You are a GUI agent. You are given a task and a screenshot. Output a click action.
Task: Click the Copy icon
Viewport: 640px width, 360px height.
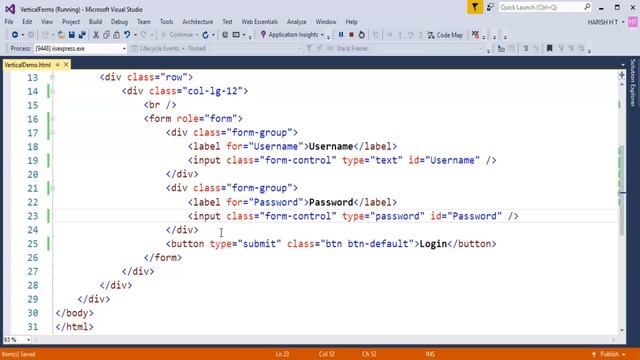[x=106, y=35]
